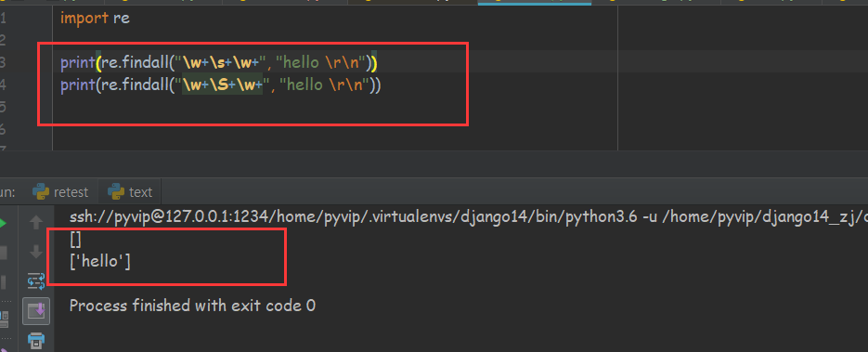The image size is (868, 352).
Task: Click the green Rerun arrow icon
Action: (x=3, y=224)
